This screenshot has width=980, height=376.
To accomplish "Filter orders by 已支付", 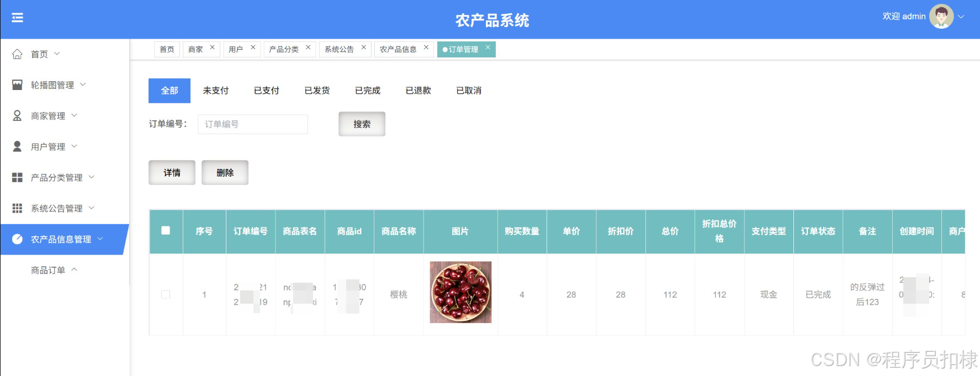I will click(267, 91).
